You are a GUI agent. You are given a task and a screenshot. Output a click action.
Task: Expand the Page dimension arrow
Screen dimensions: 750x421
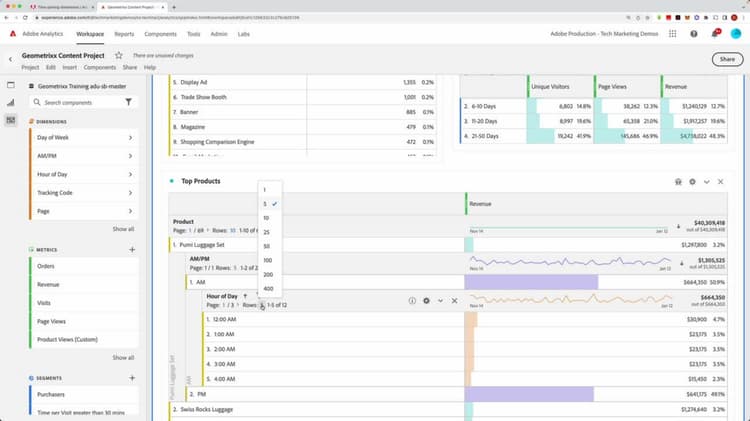point(130,211)
